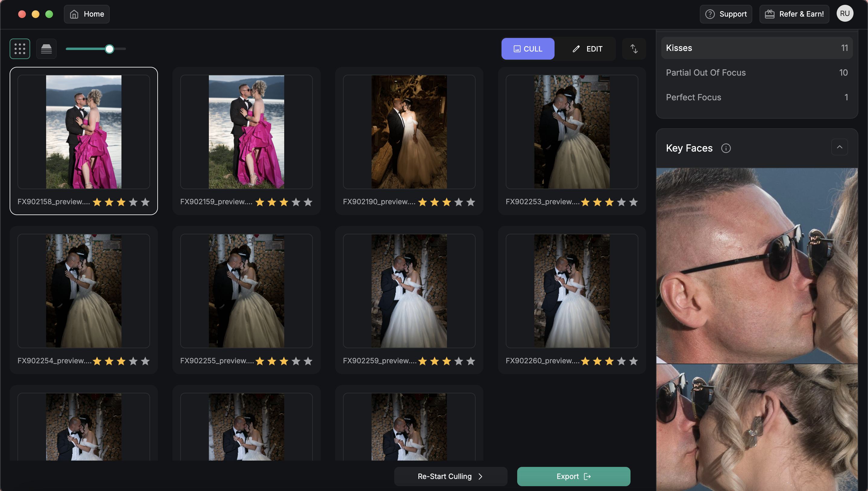The height and width of the screenshot is (491, 868).
Task: Click Re-Start Culling button
Action: click(x=450, y=476)
